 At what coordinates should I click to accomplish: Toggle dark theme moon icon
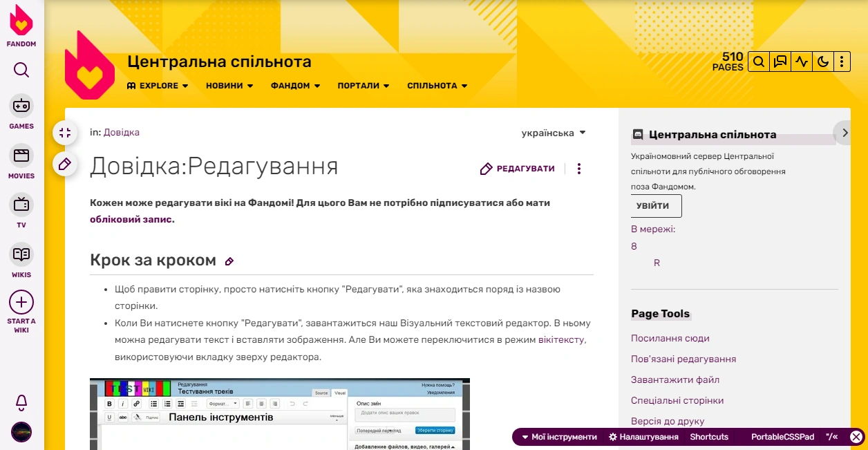click(822, 62)
